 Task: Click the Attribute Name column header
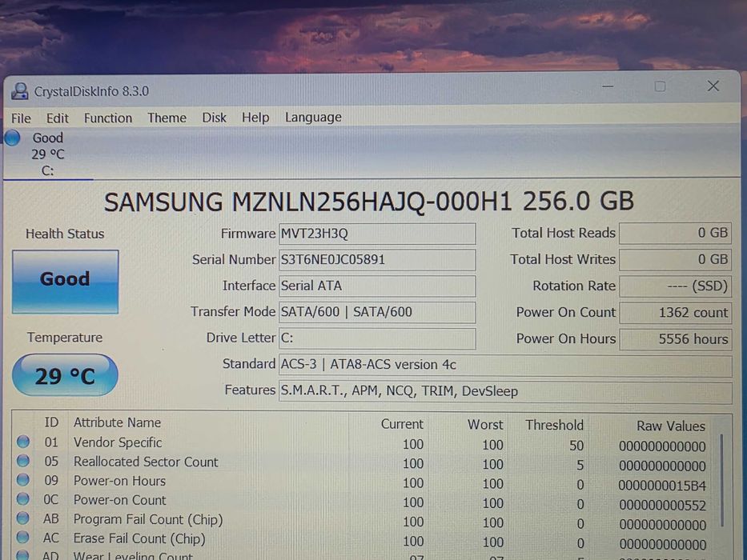(117, 422)
